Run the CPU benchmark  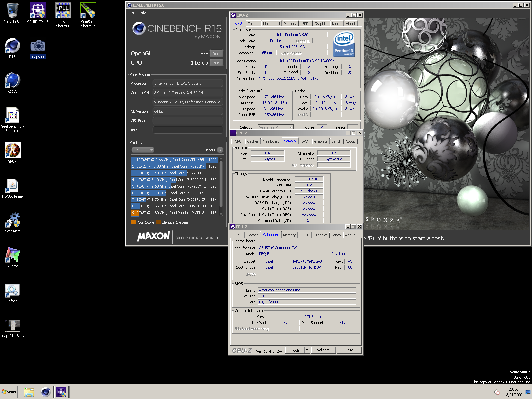(216, 63)
